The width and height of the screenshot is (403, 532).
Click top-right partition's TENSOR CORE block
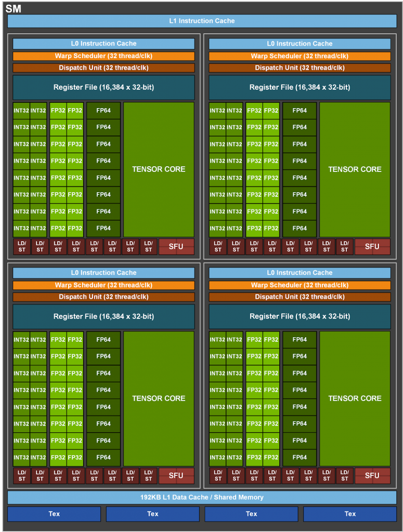click(x=355, y=169)
